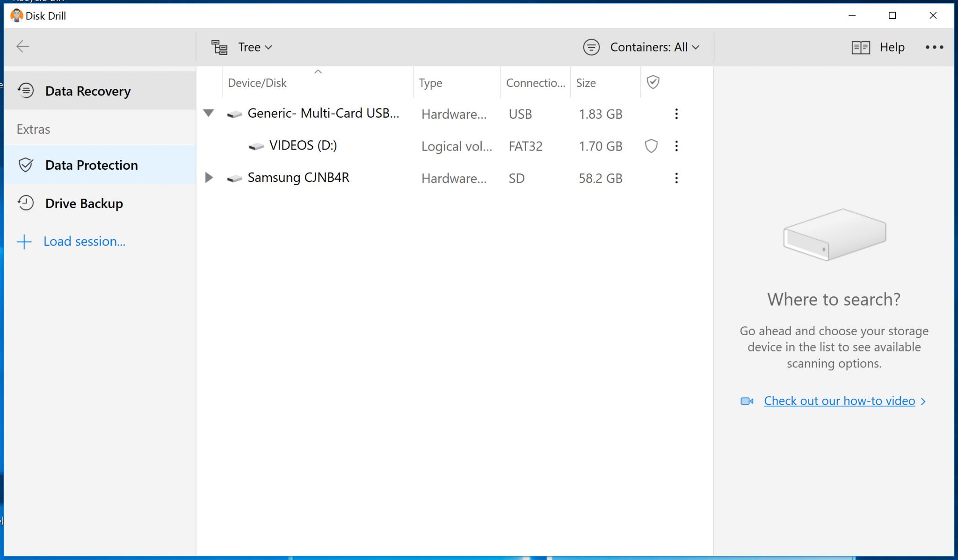The width and height of the screenshot is (958, 560).
Task: Sort by Connection column header
Action: [x=536, y=83]
